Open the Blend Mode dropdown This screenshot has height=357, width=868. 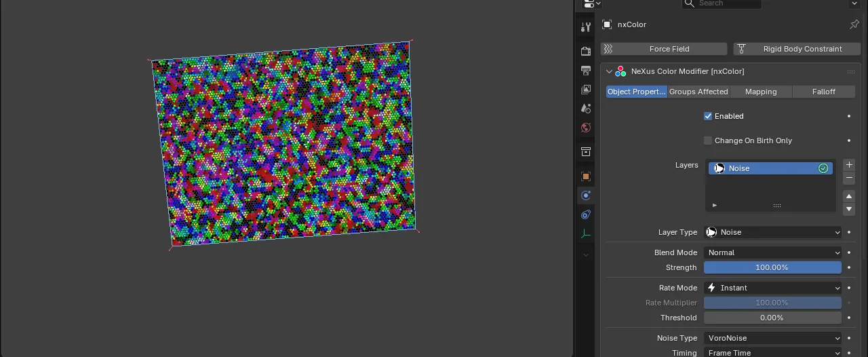coord(772,252)
